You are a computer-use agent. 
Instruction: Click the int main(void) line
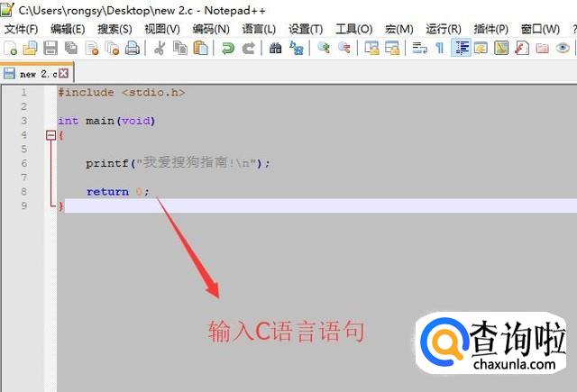tap(106, 121)
